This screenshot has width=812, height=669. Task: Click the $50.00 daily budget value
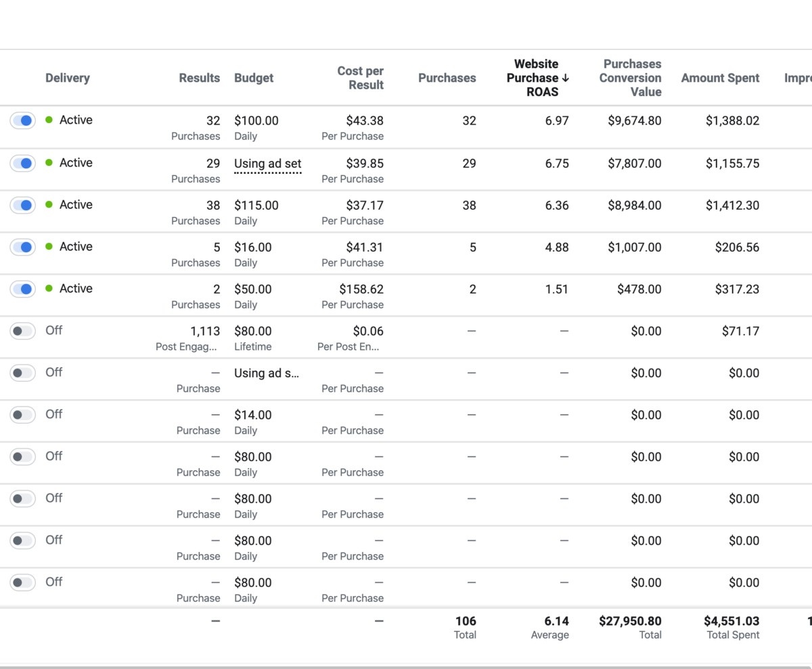coord(253,290)
